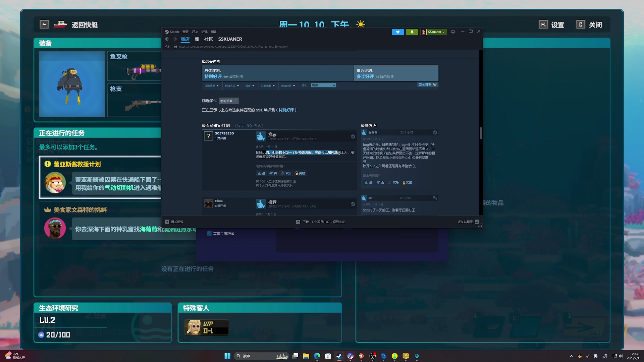Reload the store page
This screenshot has height=362, width=644.
(x=167, y=47)
